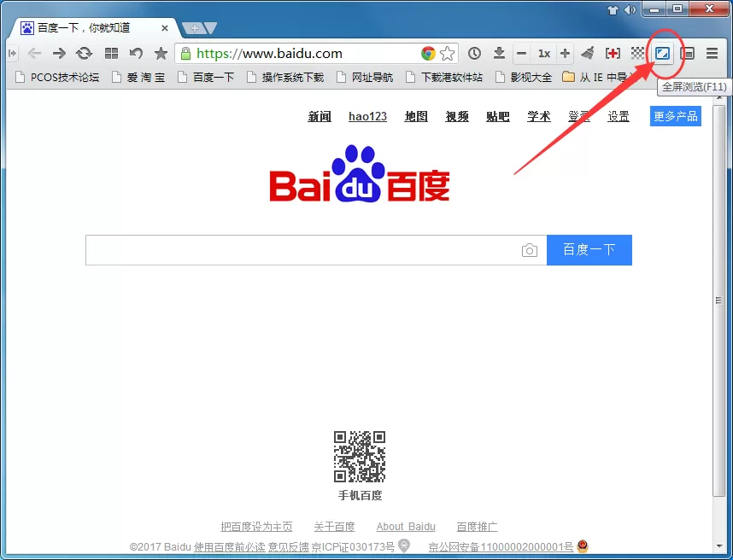Viewport: 733px width, 560px height.
Task: Zoom out with the minus icon
Action: coord(522,53)
